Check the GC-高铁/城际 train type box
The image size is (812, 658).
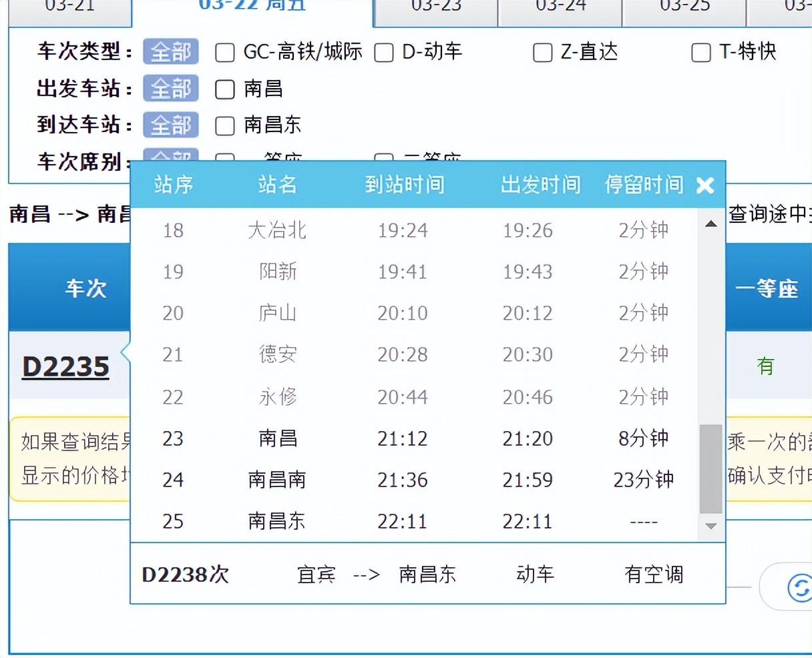(x=225, y=53)
